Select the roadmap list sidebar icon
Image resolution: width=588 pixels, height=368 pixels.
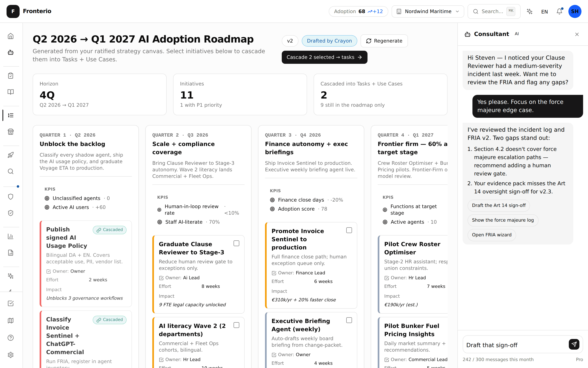point(11,115)
